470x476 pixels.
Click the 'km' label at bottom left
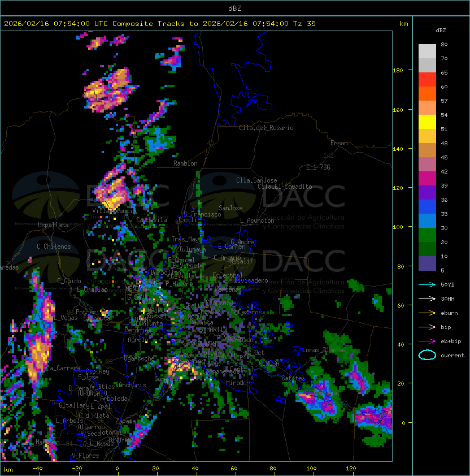[x=8, y=470]
